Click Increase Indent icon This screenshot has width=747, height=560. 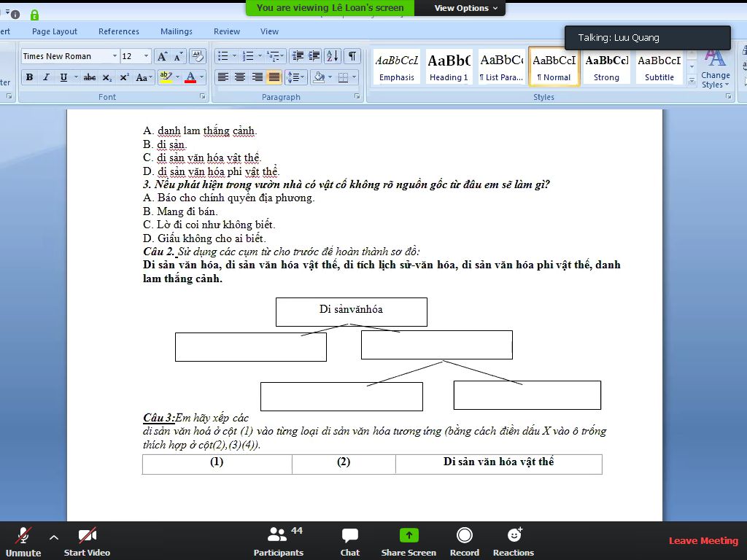pyautogui.click(x=314, y=56)
